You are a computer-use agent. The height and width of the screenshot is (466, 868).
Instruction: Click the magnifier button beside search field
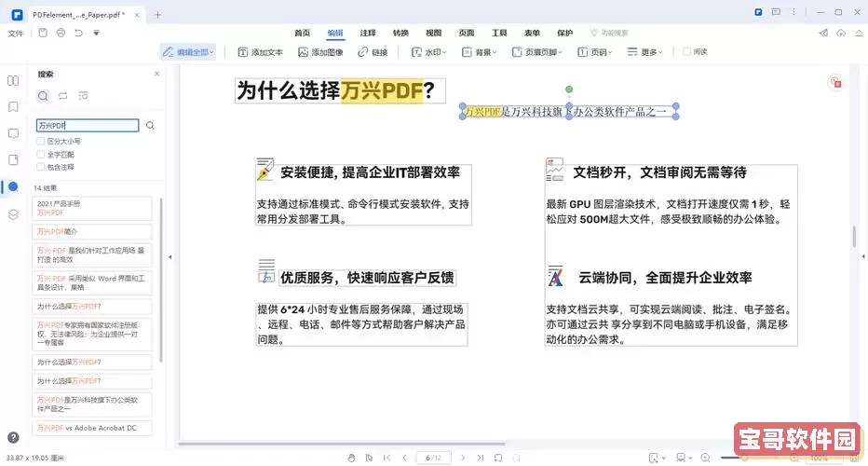click(x=150, y=125)
